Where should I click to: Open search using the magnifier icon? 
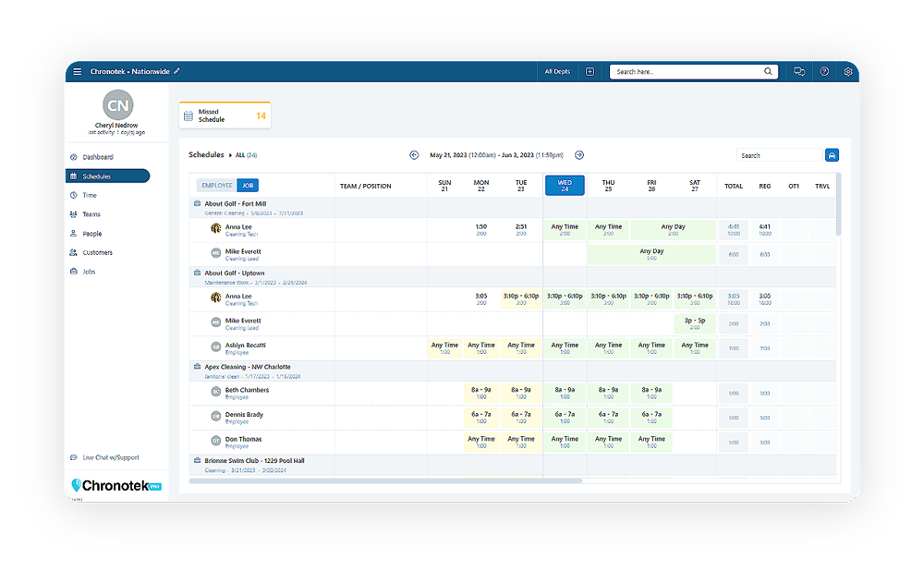[x=767, y=70]
